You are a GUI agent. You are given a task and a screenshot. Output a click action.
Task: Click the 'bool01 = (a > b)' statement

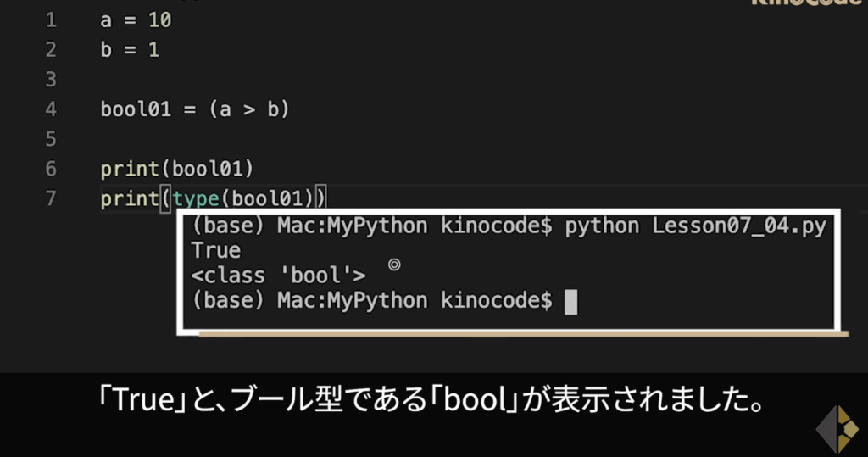[x=195, y=109]
